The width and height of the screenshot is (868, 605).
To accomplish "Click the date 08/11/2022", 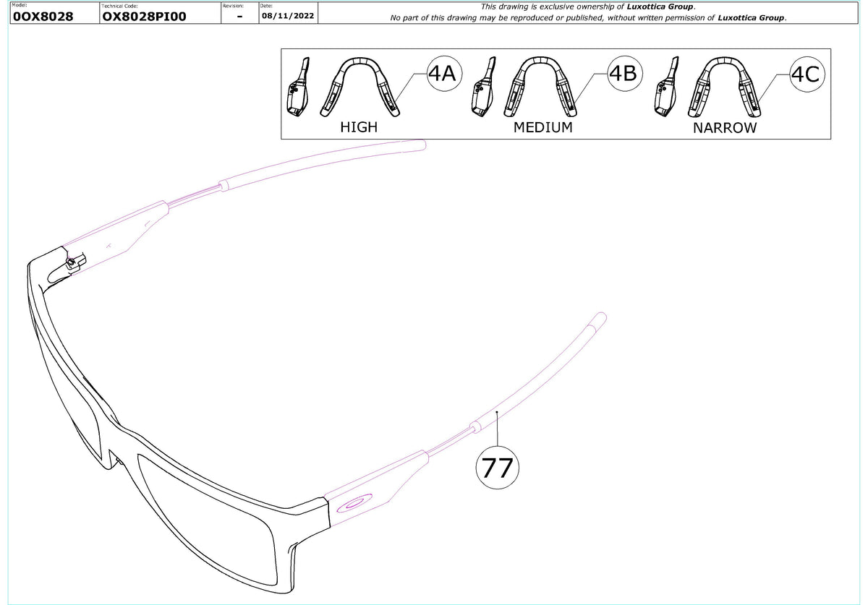I will click(x=288, y=16).
